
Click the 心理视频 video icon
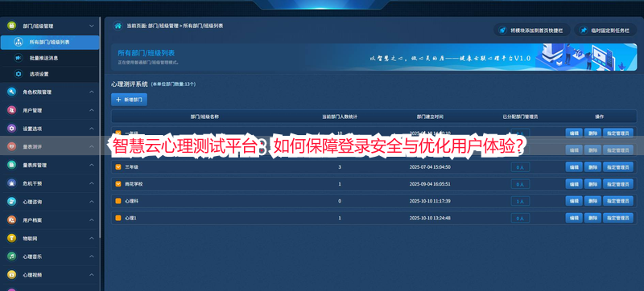click(11, 275)
